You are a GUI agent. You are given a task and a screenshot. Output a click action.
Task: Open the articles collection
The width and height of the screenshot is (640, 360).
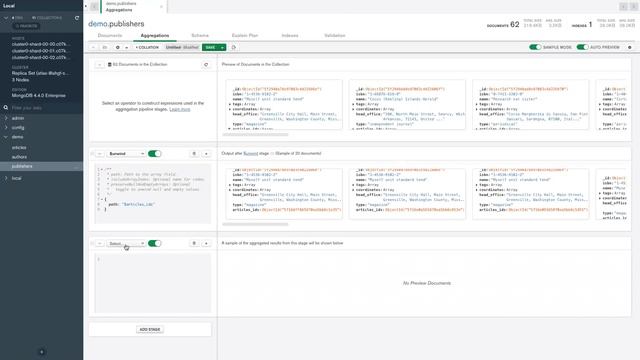[x=19, y=147]
